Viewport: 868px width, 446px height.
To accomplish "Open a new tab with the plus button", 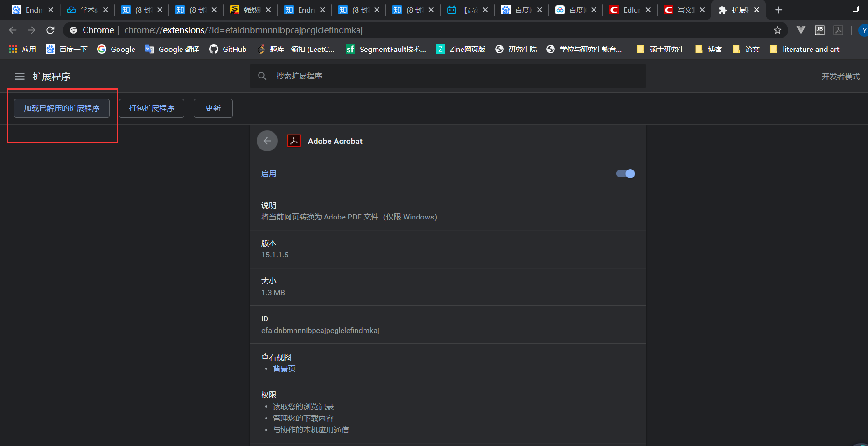I will click(x=778, y=10).
